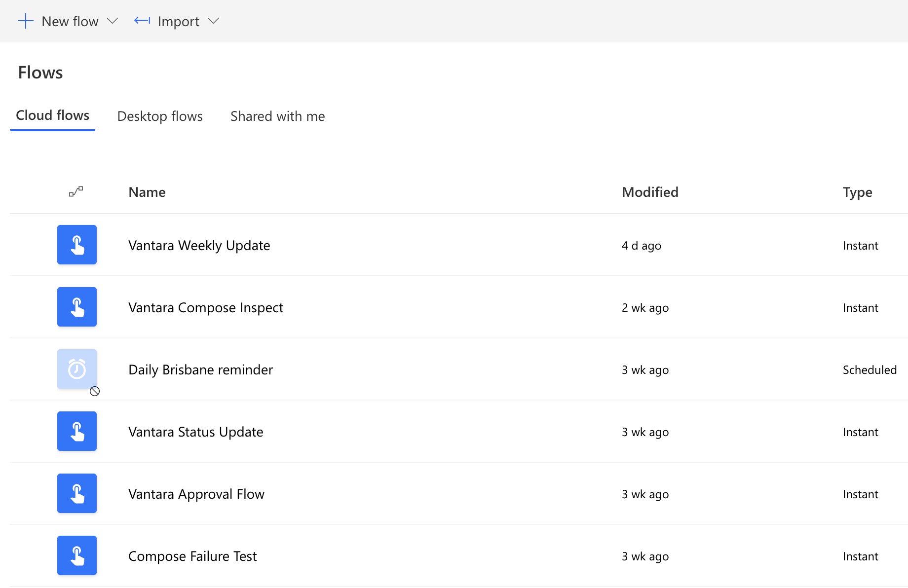Click the '4 d ago' modified value
The width and height of the screenshot is (908, 588).
(642, 246)
